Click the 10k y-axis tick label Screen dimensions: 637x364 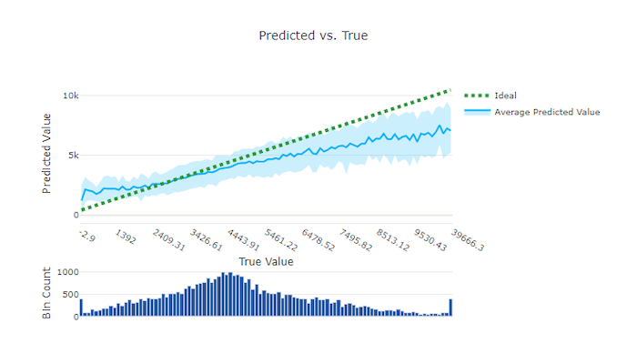point(70,95)
